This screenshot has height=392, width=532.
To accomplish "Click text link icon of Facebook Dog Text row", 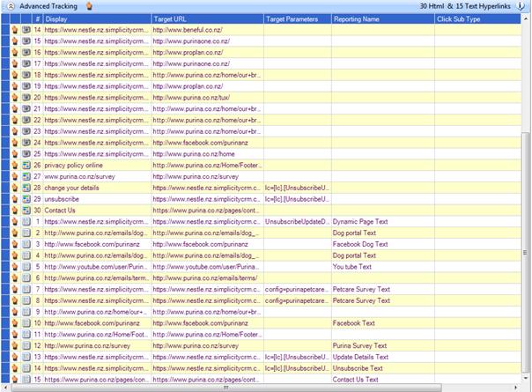I will tap(26, 244).
